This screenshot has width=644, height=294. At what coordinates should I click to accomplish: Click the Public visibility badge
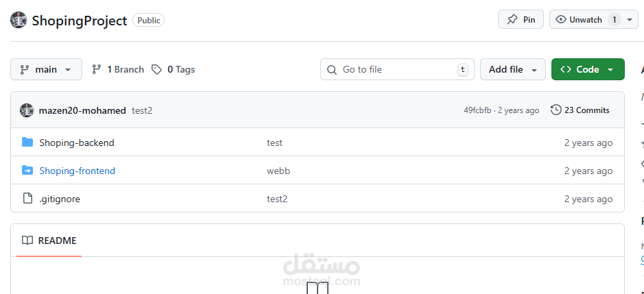[149, 20]
